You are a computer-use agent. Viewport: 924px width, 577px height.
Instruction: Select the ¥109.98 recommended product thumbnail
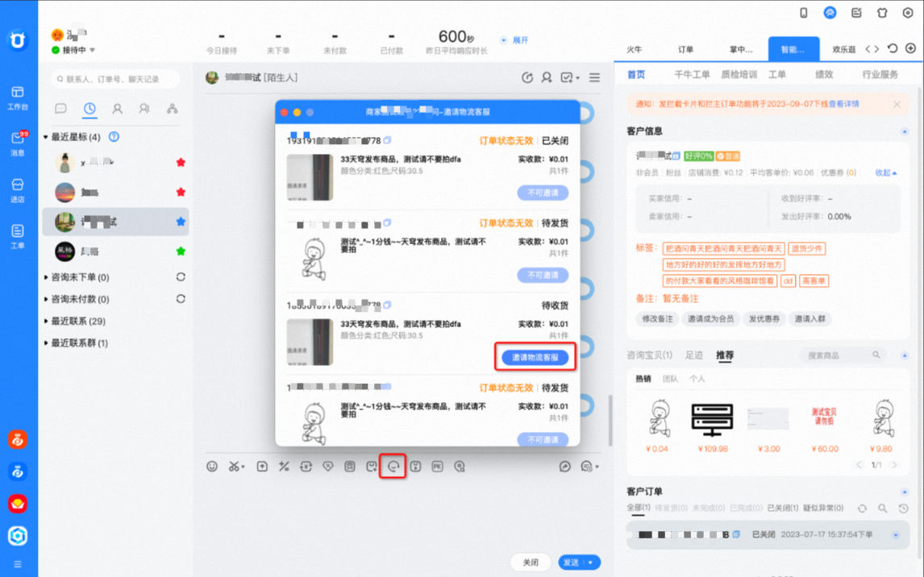(x=712, y=419)
